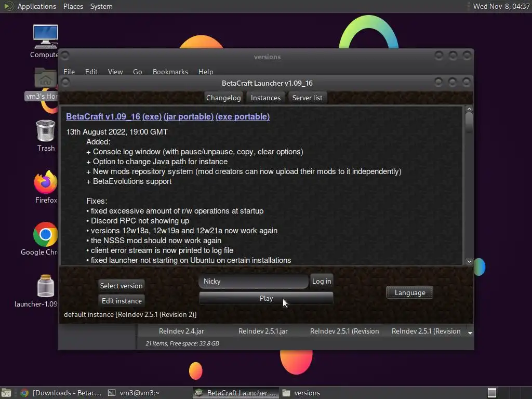Open the Places menu
This screenshot has width=532, height=399.
(73, 6)
